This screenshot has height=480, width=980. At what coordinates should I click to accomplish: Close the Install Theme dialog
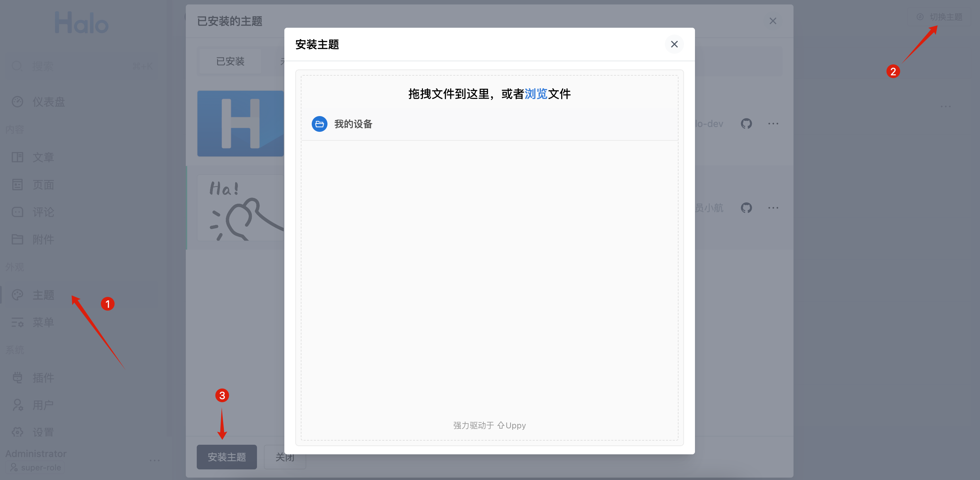[674, 45]
